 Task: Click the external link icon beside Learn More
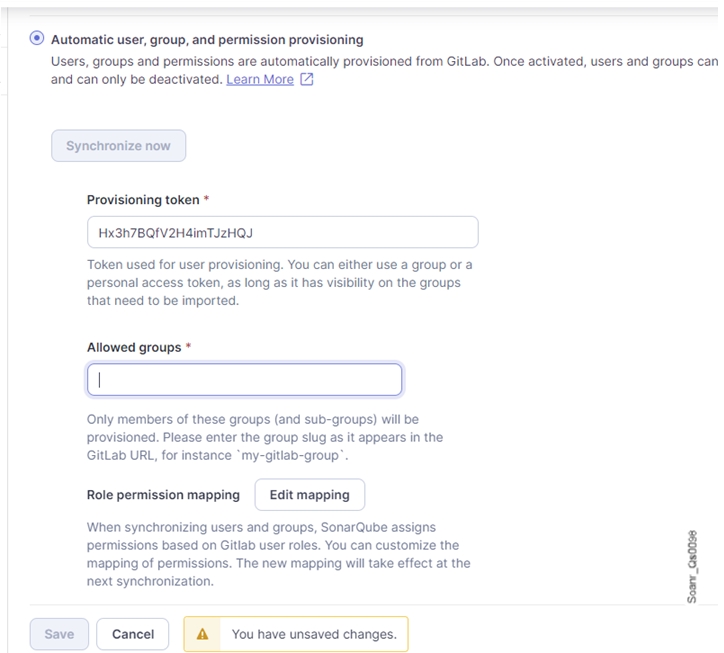coord(307,79)
